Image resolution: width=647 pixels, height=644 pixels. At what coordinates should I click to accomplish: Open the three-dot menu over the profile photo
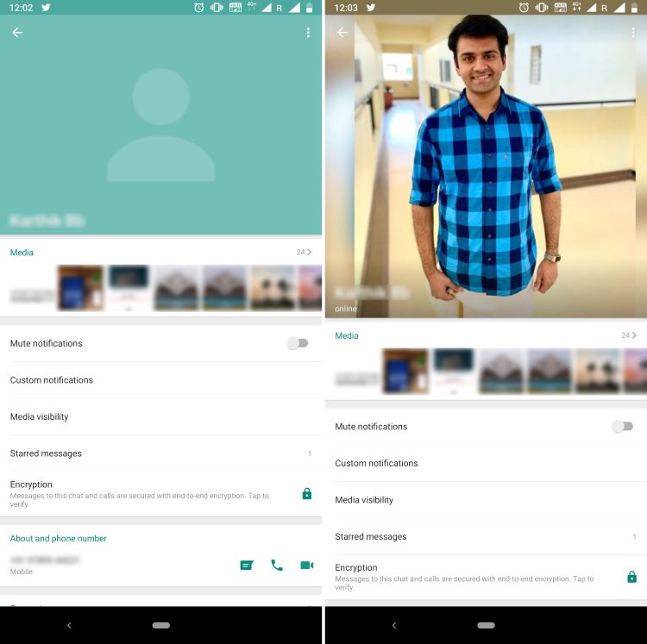633,33
